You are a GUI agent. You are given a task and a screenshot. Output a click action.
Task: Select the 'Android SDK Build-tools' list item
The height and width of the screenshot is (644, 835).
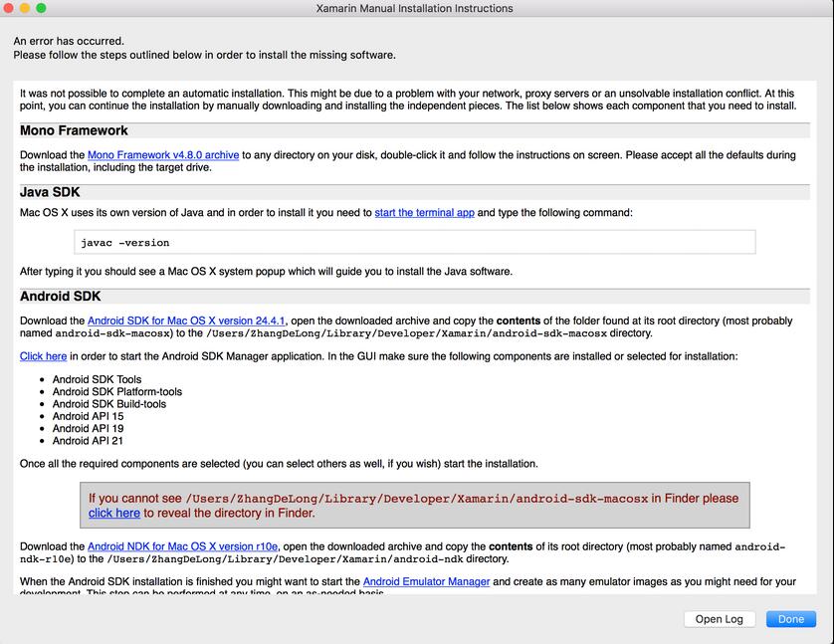[109, 404]
